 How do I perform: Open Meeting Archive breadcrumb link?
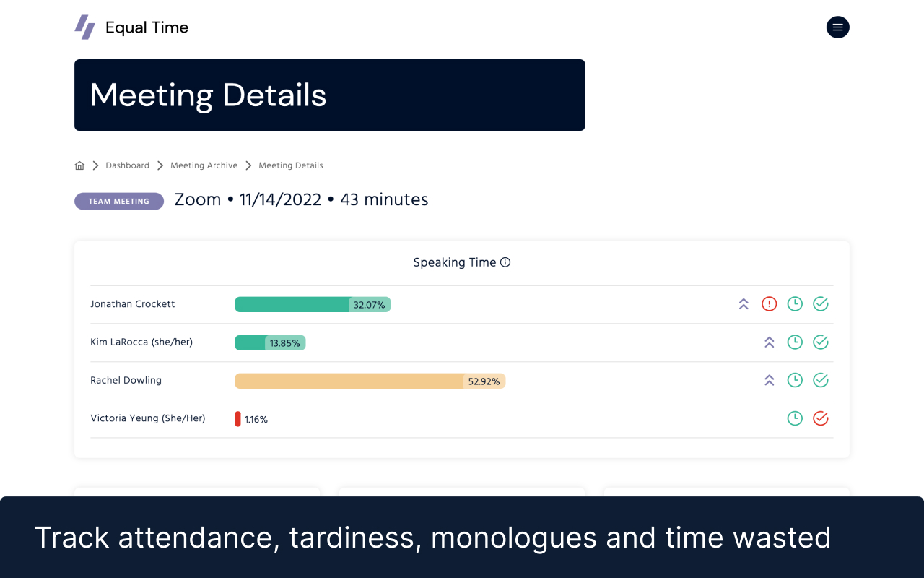click(204, 165)
